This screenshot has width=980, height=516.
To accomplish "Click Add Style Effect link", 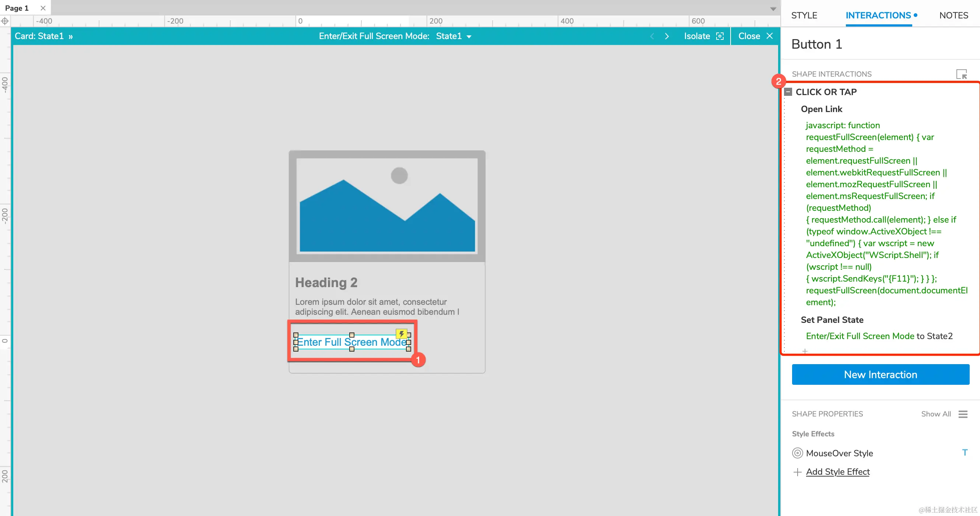I will pos(837,472).
